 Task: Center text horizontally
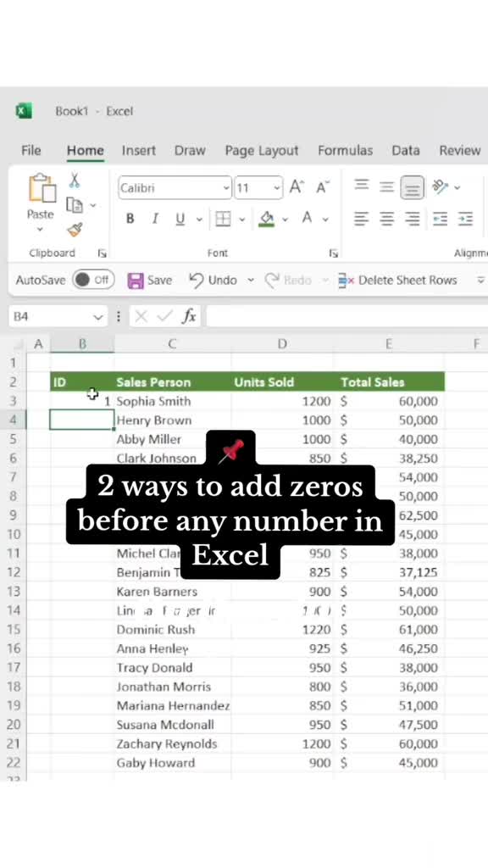[386, 219]
